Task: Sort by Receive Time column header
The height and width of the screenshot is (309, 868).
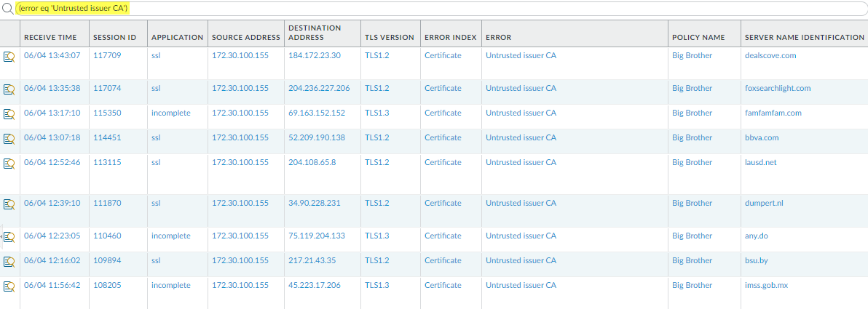Action: (52, 37)
